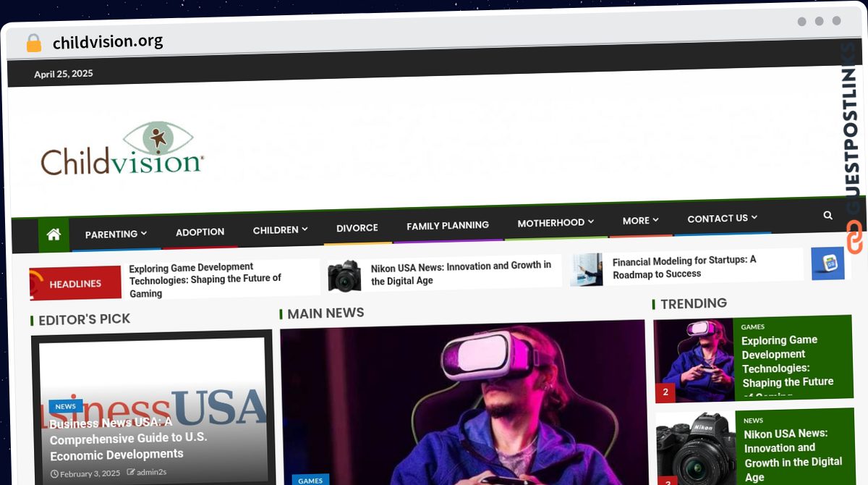Click the Games category label in Trending

click(x=753, y=326)
